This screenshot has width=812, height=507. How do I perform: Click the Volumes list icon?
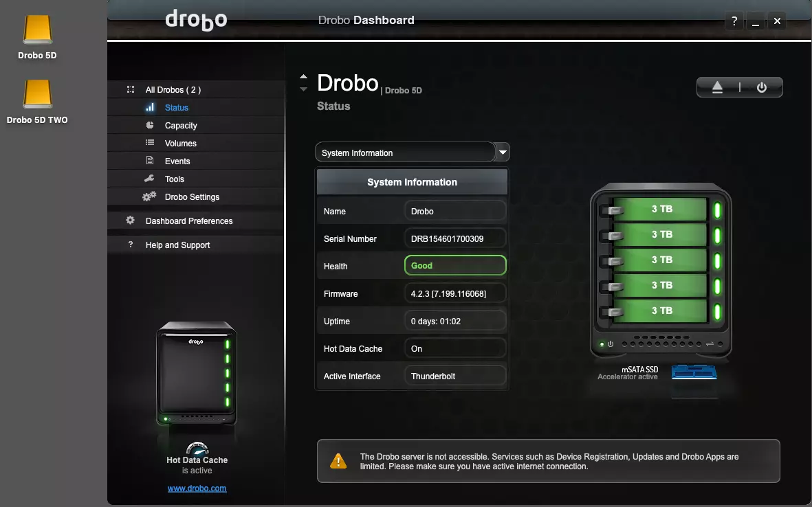coord(150,143)
